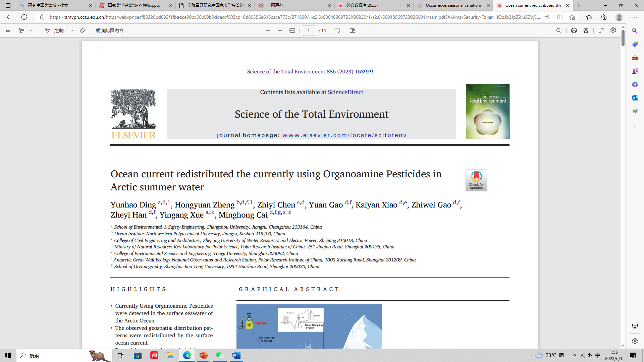This screenshot has width=644, height=362.
Task: Click the zoom out minus icon
Action: [268, 31]
